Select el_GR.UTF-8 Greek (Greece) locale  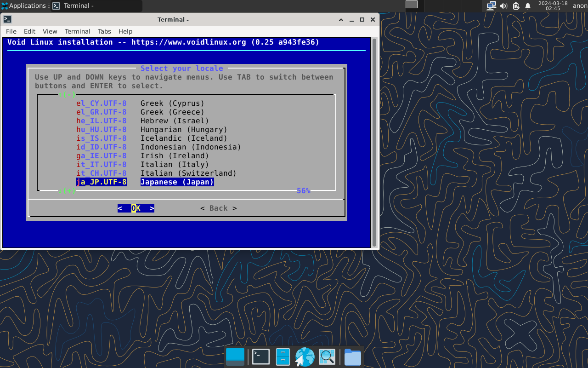[x=141, y=112]
